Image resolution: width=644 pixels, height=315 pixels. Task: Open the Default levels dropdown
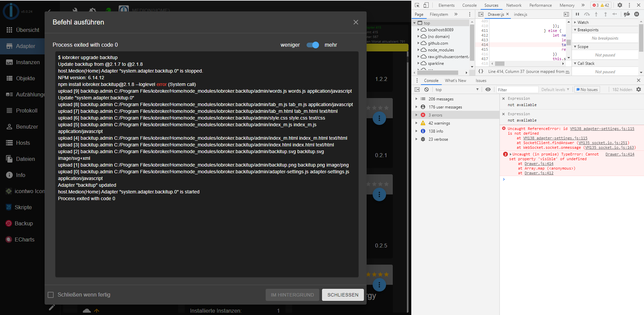[x=555, y=89]
